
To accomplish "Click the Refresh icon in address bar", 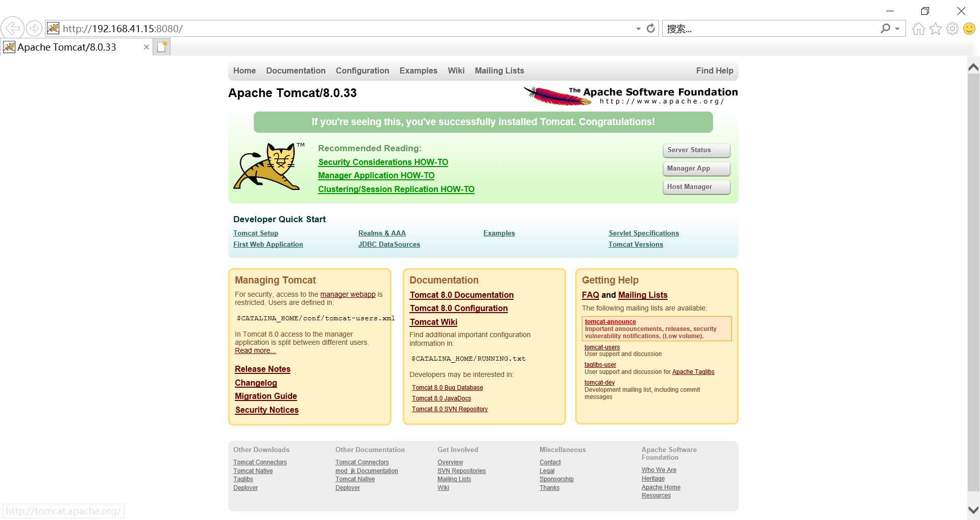I will click(x=651, y=29).
